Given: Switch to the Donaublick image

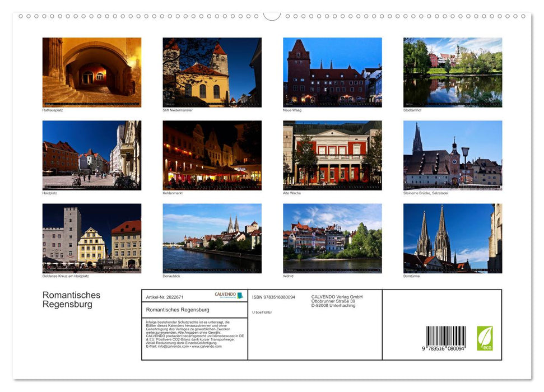Looking at the screenshot, I should (x=212, y=237).
